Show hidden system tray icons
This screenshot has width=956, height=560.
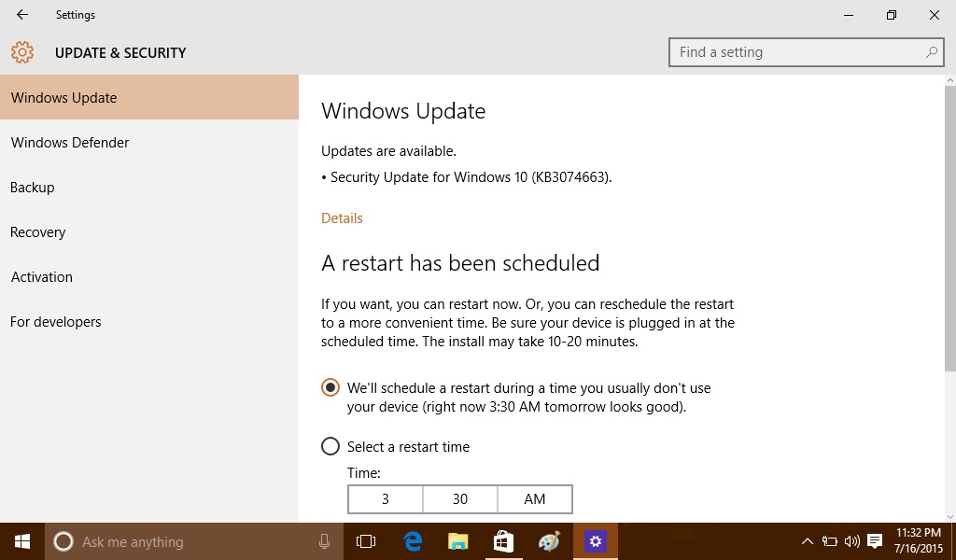(807, 541)
